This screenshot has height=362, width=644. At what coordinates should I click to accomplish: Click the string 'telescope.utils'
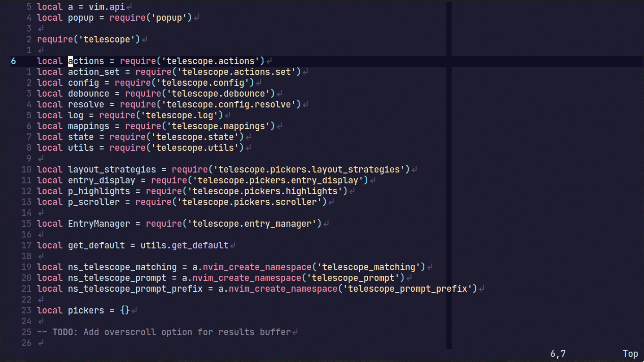(x=195, y=148)
